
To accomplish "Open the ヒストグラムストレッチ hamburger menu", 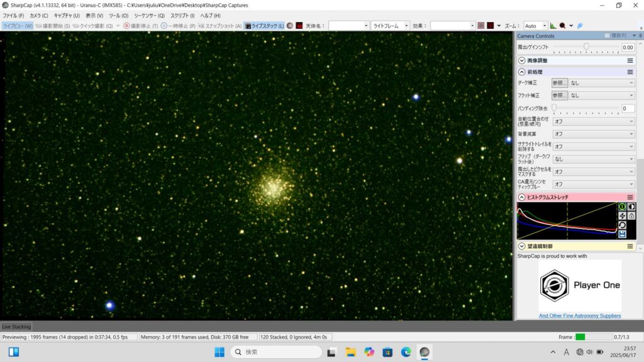I will pos(630,197).
